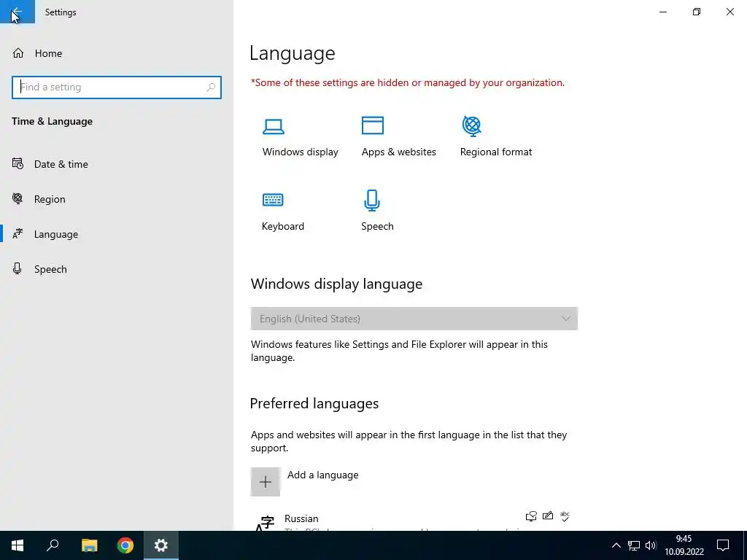
Task: Click the spell-check abc icon for Russian
Action: coord(565,516)
